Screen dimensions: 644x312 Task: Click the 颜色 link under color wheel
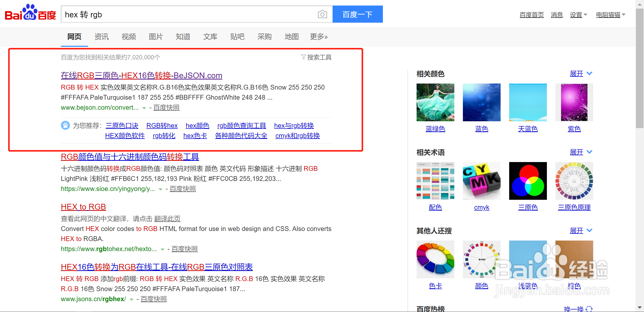tap(482, 286)
